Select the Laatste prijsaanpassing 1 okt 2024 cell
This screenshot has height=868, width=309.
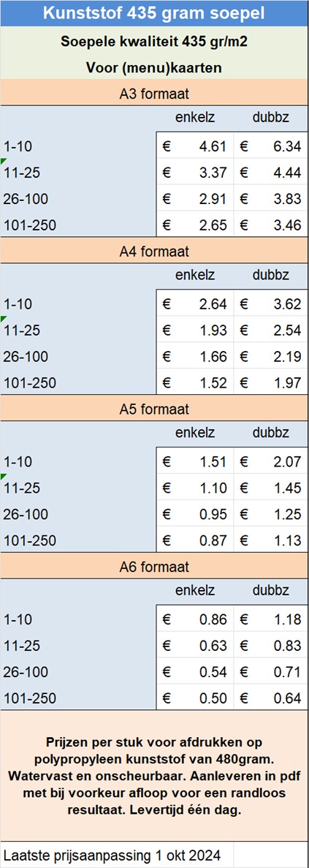click(x=116, y=855)
